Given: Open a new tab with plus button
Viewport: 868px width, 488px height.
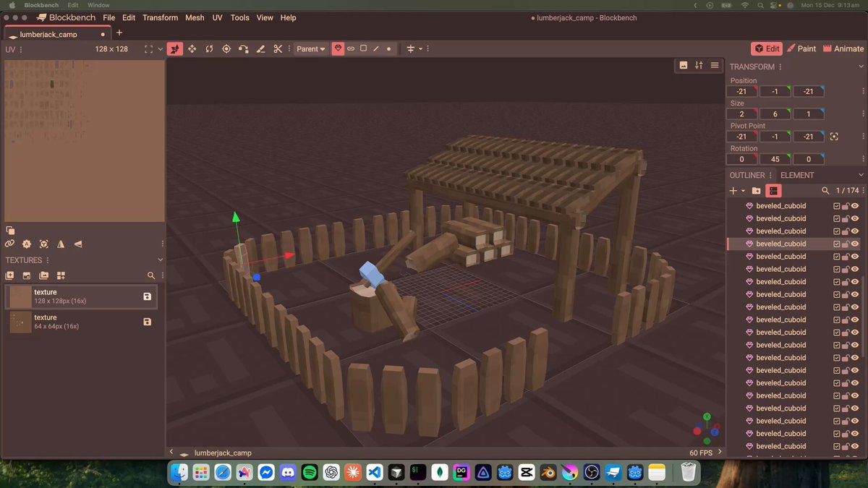Looking at the screenshot, I should click(119, 33).
